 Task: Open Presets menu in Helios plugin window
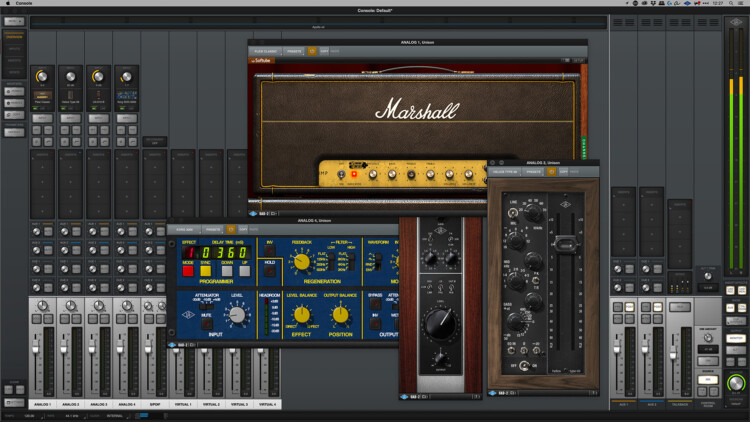(x=533, y=171)
